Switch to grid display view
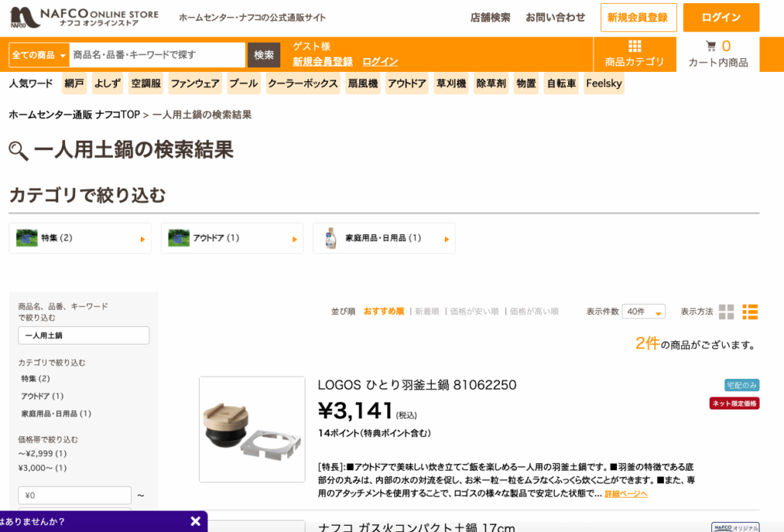784x532 pixels. pyautogui.click(x=726, y=312)
